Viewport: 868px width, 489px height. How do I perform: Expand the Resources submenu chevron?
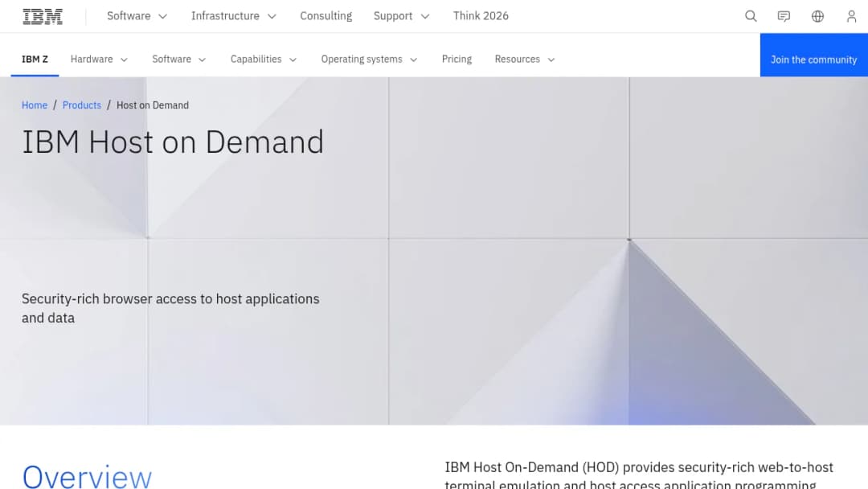[x=551, y=60]
